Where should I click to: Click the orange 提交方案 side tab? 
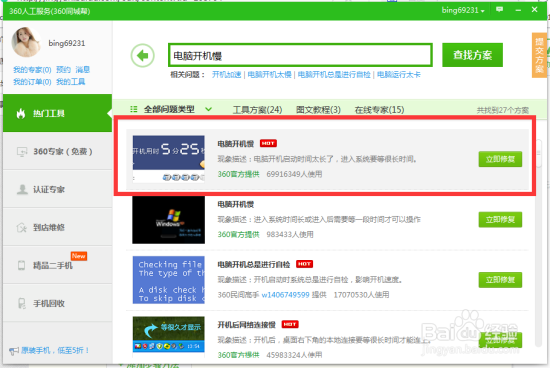(x=539, y=55)
